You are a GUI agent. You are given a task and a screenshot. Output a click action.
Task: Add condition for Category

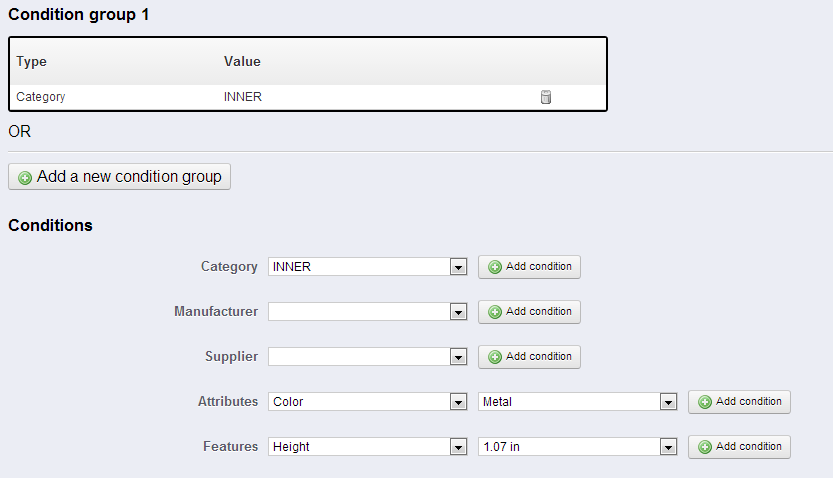point(529,267)
